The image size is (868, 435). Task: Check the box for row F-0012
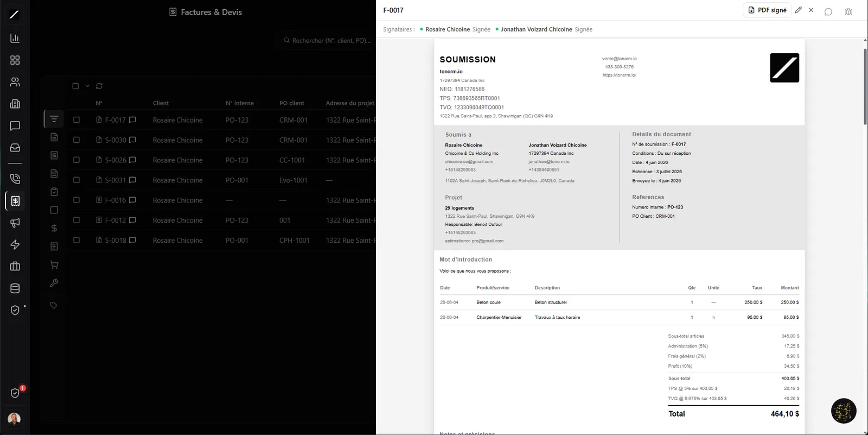76,220
